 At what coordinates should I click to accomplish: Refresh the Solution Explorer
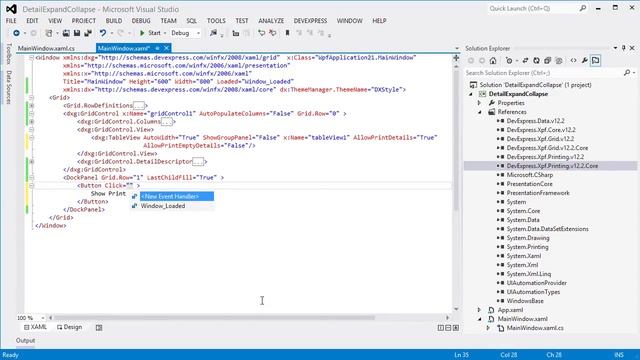536,60
